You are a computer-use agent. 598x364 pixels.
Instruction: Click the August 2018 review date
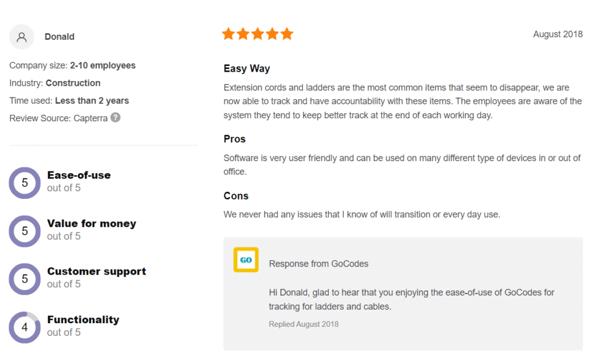pyautogui.click(x=558, y=34)
